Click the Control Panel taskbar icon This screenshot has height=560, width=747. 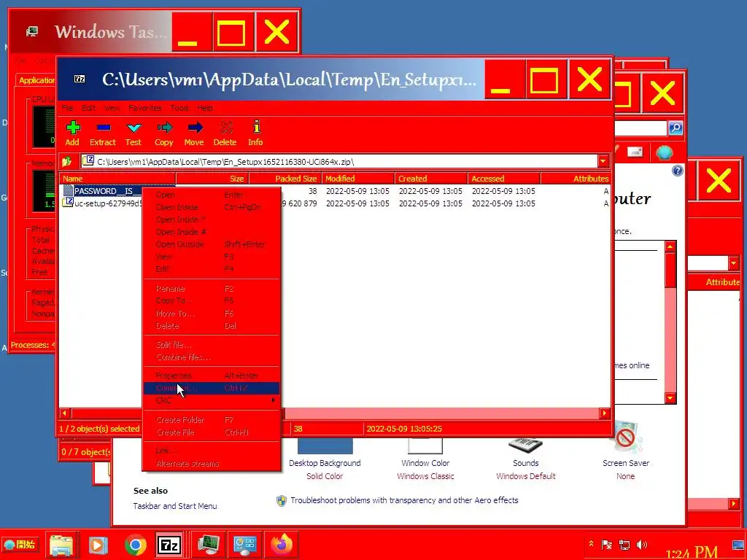[245, 544]
